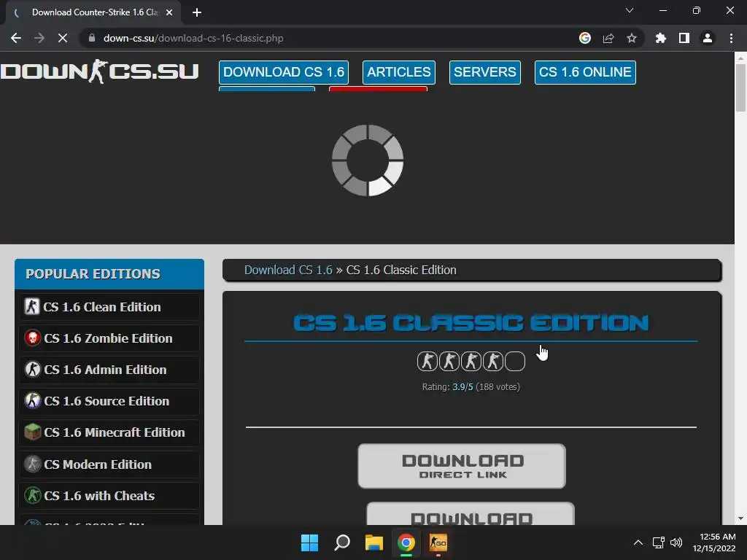Go back to the previous page
The width and height of the screenshot is (747, 560).
pyautogui.click(x=16, y=38)
